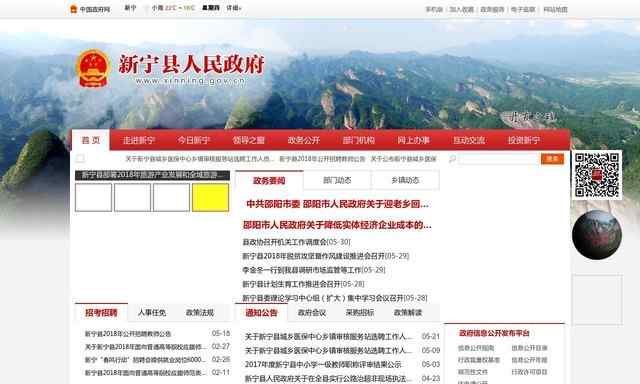Click 电子监察 link in top bar
Viewport: 640px width, 384px height.
click(x=523, y=9)
